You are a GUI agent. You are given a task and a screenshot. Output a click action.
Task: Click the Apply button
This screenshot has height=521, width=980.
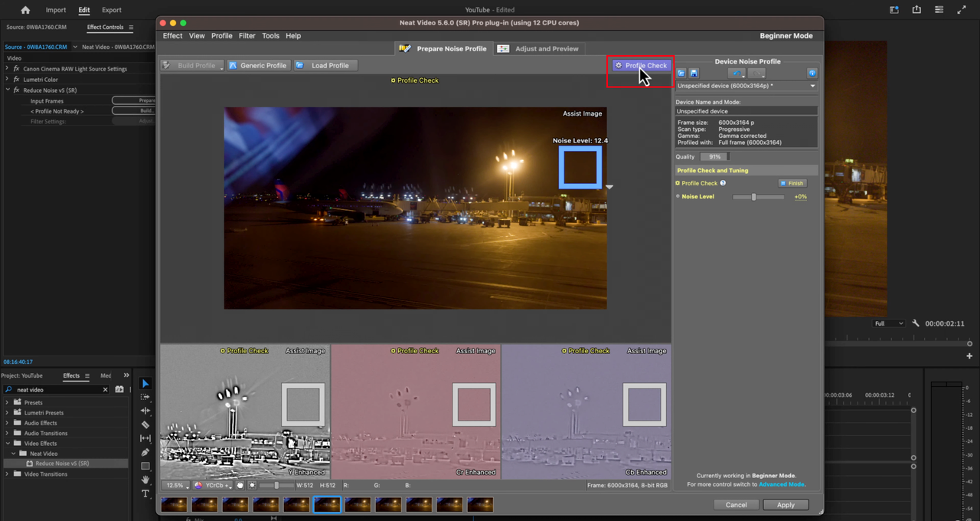(786, 505)
